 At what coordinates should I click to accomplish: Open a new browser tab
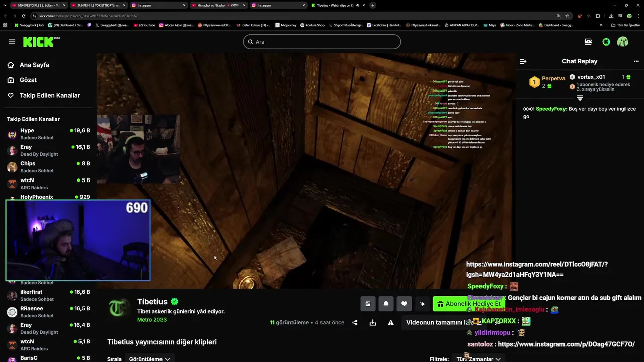click(x=372, y=5)
